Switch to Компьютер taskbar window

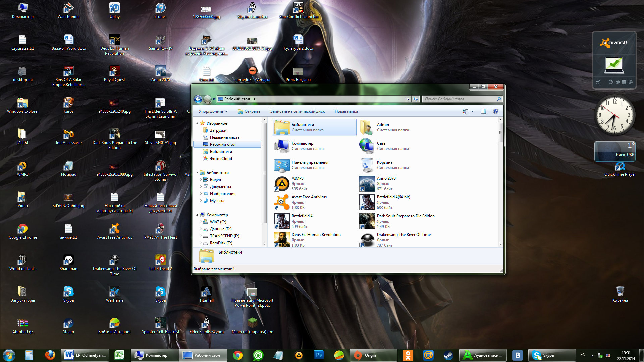pyautogui.click(x=154, y=355)
